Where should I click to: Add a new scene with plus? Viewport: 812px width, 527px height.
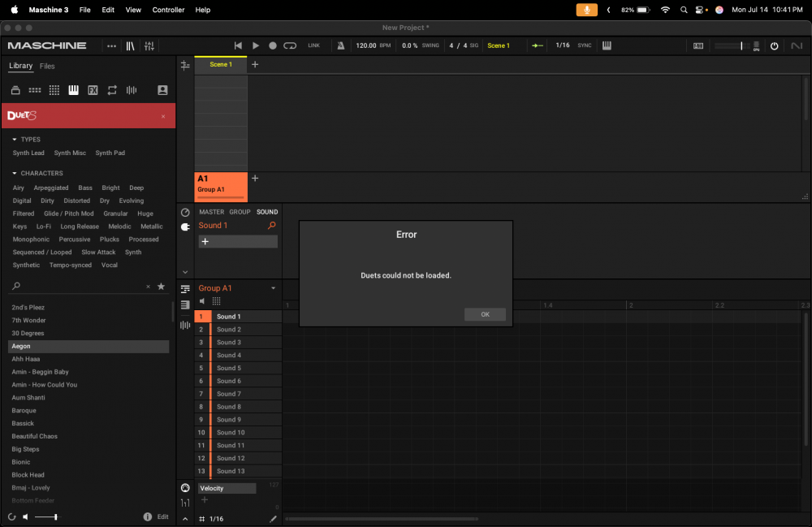(255, 65)
